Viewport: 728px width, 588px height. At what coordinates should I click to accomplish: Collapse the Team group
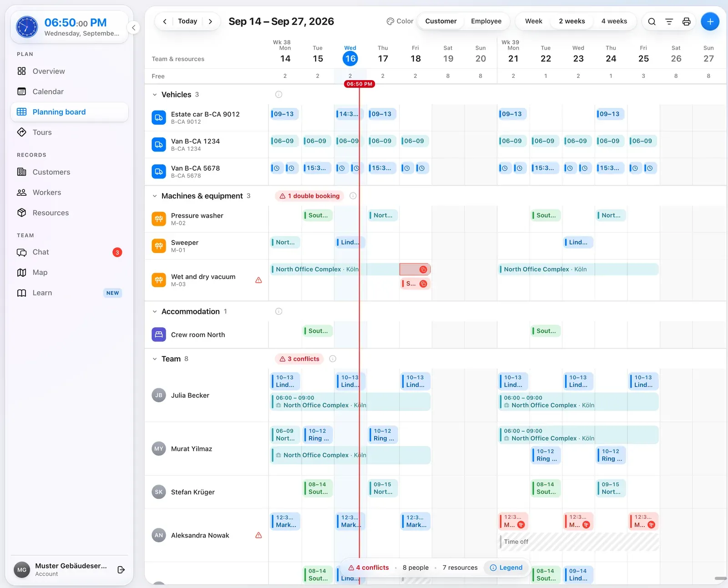point(155,359)
